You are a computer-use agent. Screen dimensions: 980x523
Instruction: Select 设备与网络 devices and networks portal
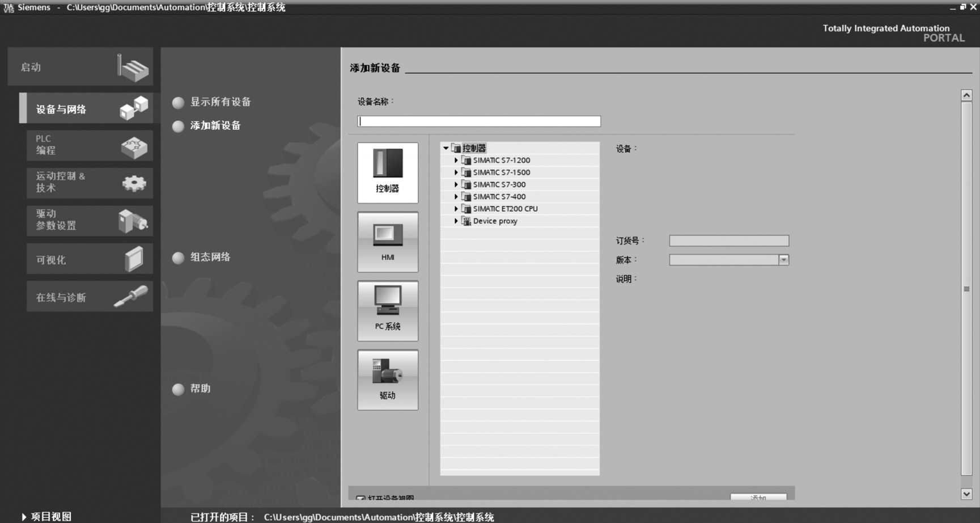pyautogui.click(x=86, y=108)
